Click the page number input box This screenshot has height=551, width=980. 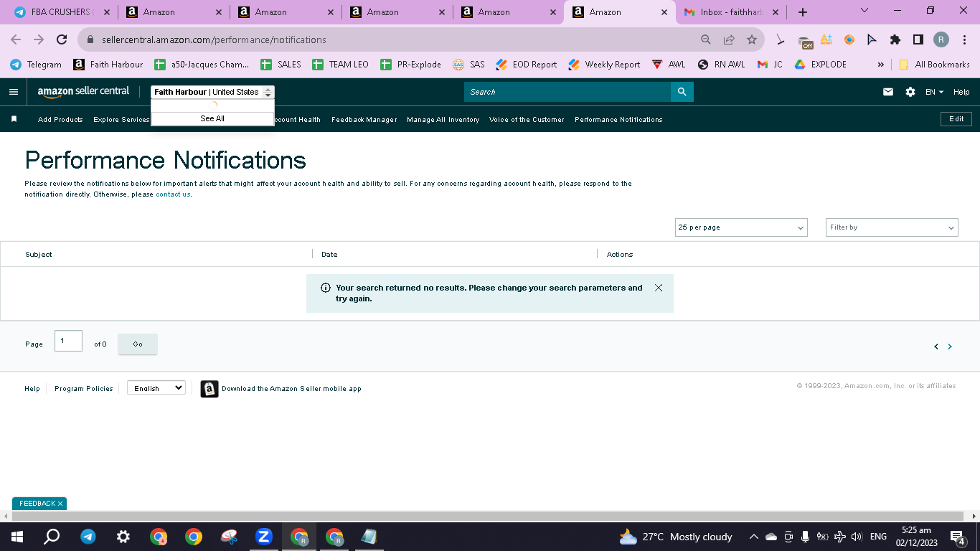(68, 341)
